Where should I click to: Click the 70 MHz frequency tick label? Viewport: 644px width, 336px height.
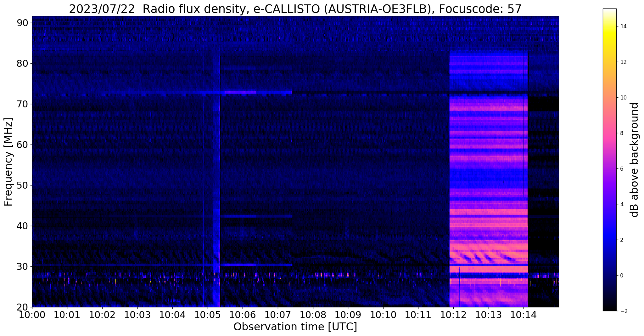coord(23,104)
